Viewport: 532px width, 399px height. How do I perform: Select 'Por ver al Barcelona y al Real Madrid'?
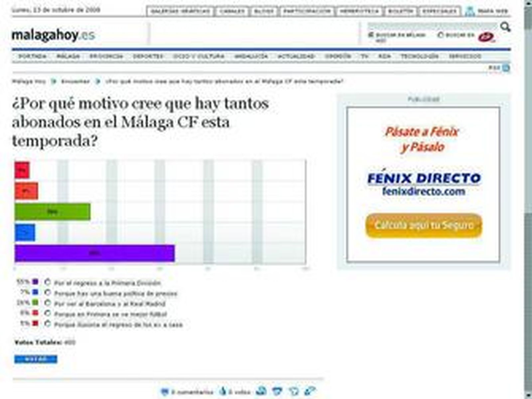(x=48, y=303)
